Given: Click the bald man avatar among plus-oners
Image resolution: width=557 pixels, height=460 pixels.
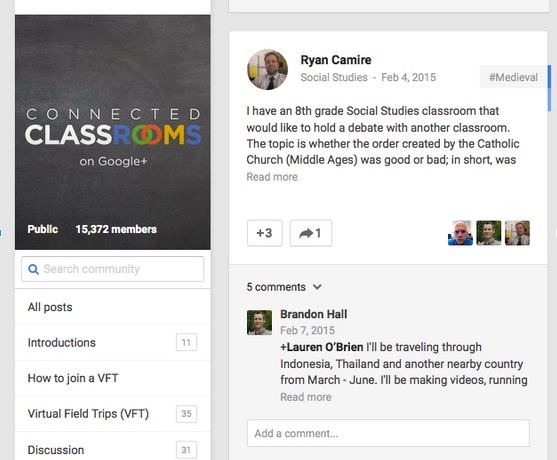Looking at the screenshot, I should pyautogui.click(x=460, y=233).
